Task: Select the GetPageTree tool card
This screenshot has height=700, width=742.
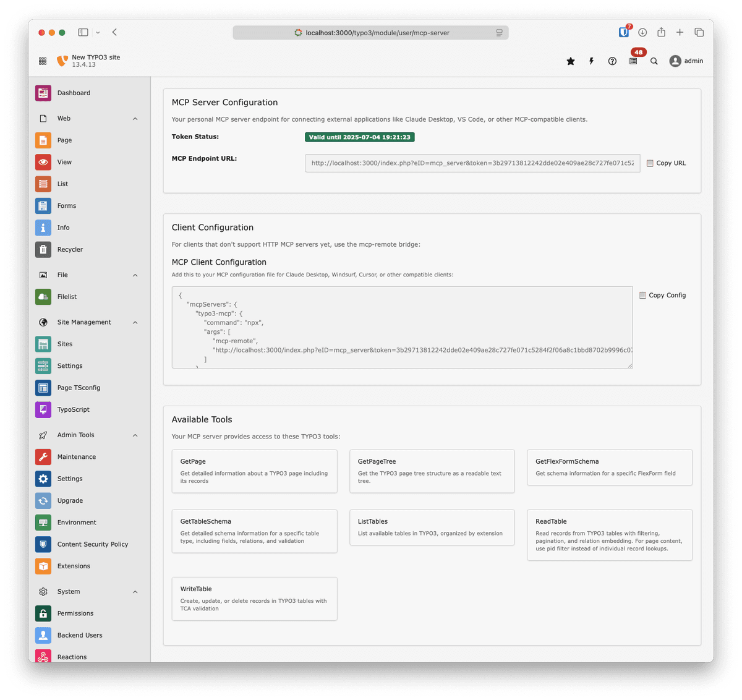Action: [x=432, y=471]
